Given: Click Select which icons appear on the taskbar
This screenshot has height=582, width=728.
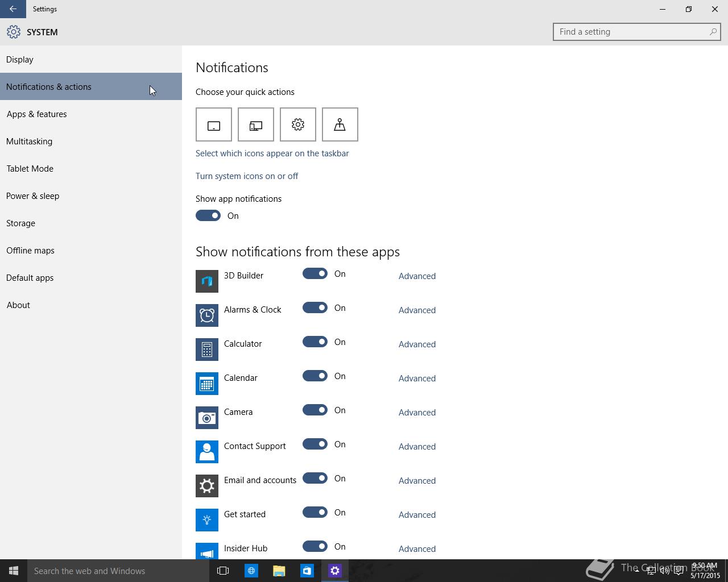Looking at the screenshot, I should click(x=272, y=153).
